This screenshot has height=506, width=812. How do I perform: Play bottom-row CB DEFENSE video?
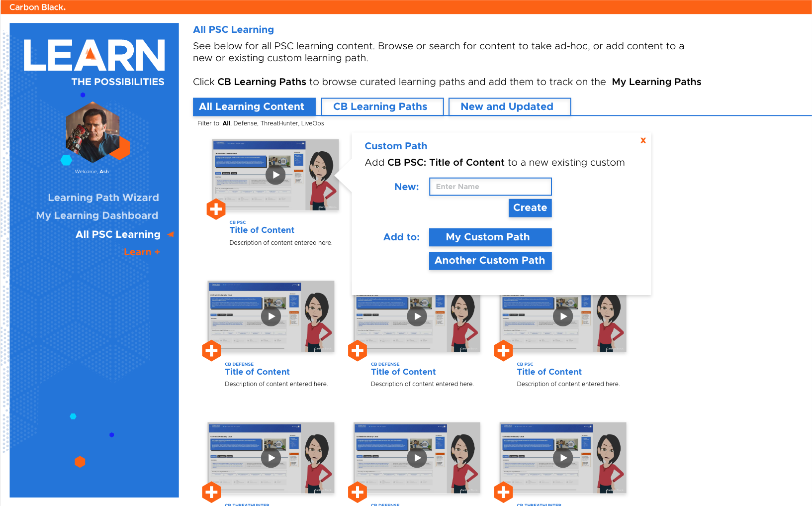coord(417,458)
